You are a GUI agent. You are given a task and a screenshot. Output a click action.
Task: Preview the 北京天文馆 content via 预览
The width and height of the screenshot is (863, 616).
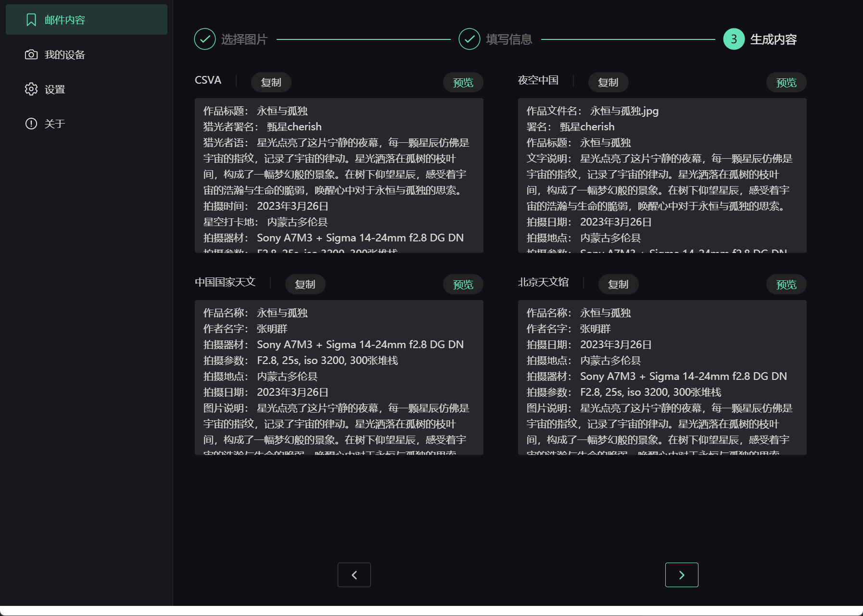(786, 284)
